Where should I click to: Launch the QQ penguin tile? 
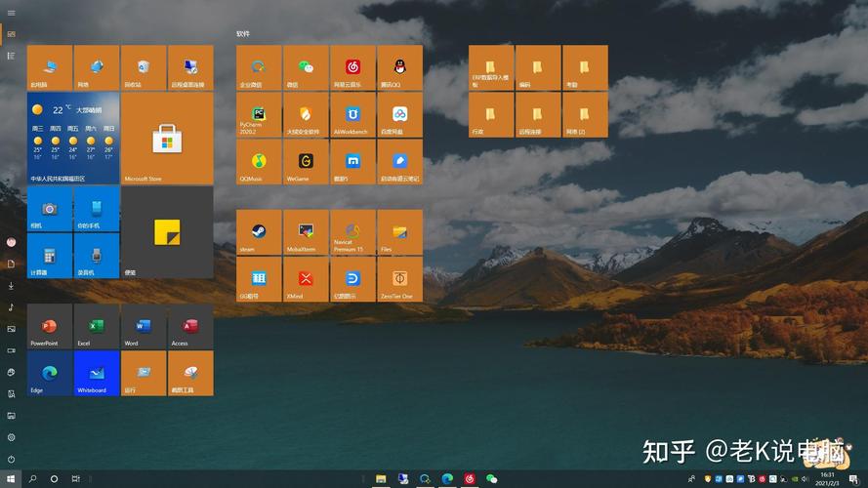399,67
